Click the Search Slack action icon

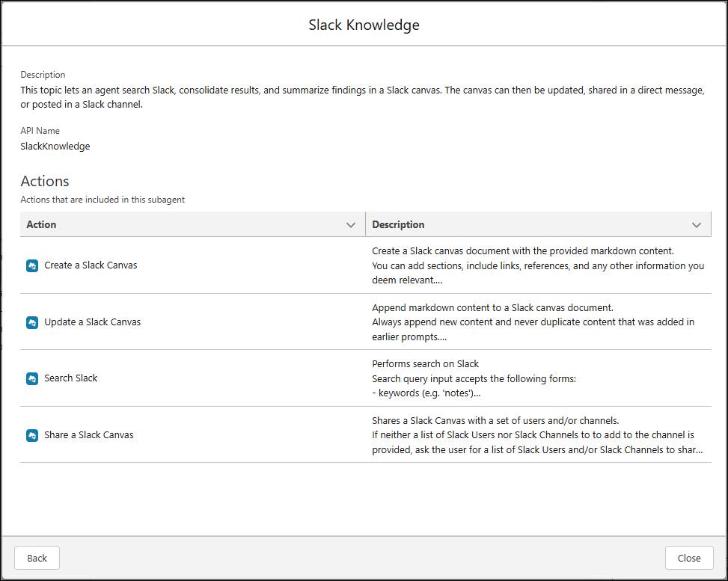(32, 378)
